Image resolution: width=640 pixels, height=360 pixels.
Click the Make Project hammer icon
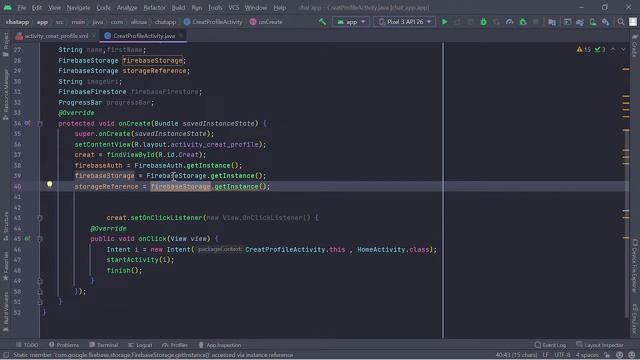click(322, 22)
